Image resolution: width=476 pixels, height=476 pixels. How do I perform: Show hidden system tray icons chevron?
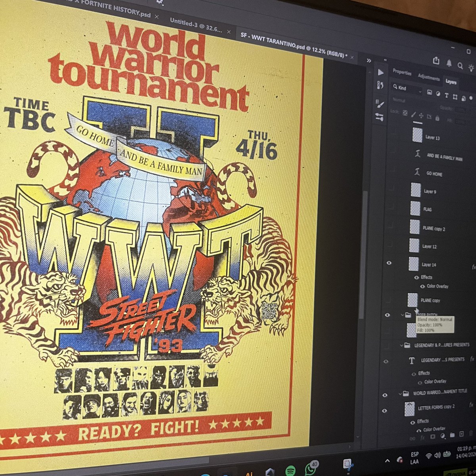tap(387, 461)
